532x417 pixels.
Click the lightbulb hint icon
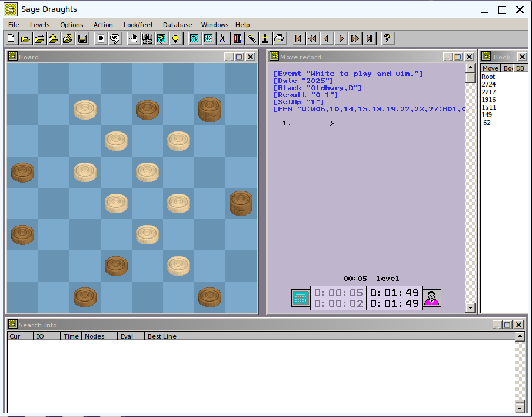[x=175, y=39]
